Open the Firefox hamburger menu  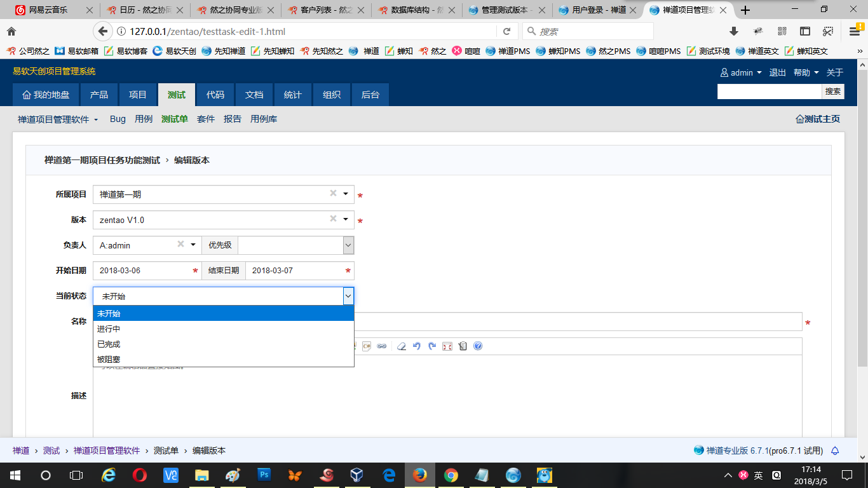(x=855, y=31)
